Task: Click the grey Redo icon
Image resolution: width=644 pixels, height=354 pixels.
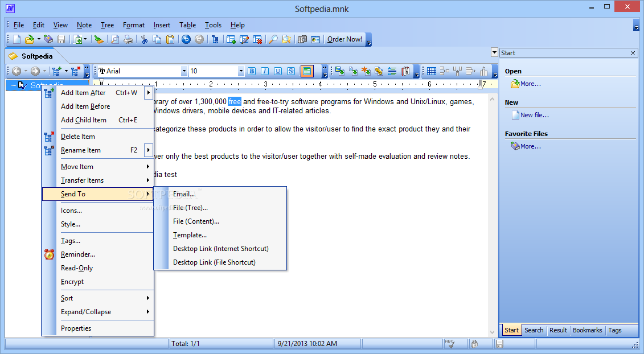Action: (199, 39)
